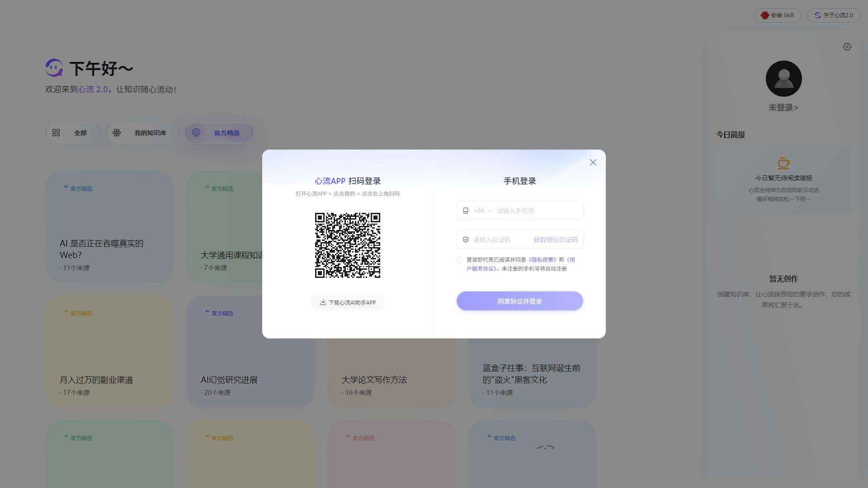Click '17个来源' text on 副业渠道 card

(76, 393)
